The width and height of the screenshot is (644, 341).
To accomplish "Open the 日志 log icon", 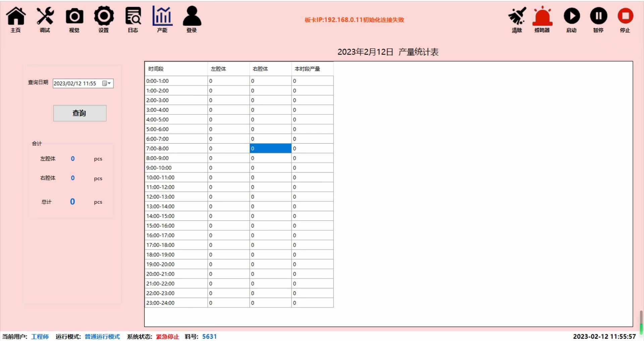I will (133, 19).
